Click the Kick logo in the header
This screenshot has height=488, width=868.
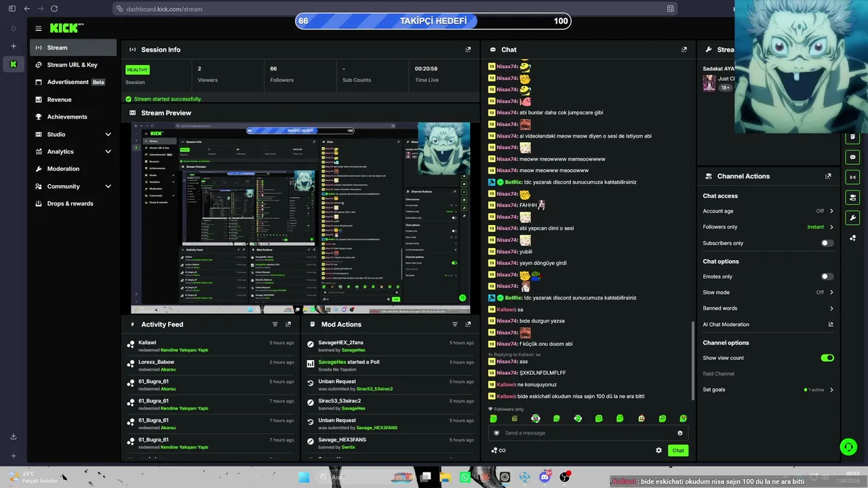66,28
